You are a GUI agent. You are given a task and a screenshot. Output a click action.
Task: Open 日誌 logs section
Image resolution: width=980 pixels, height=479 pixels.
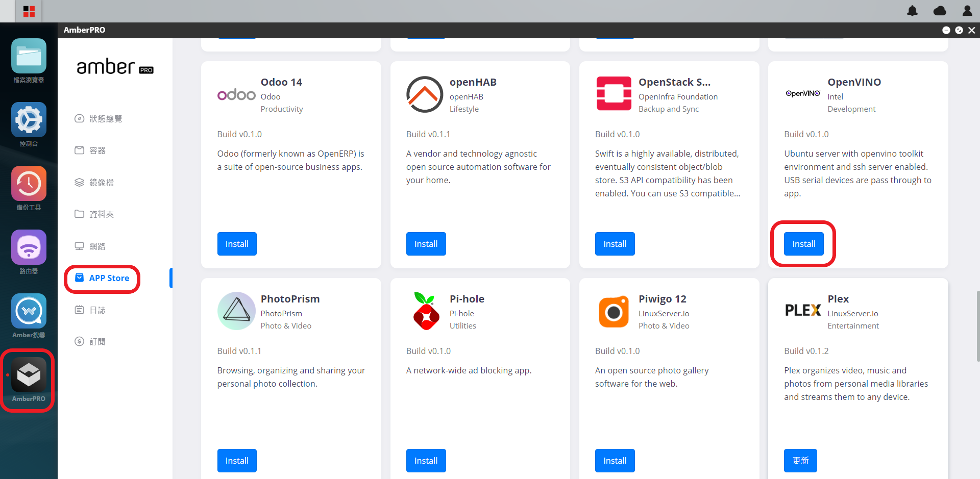[90, 310]
